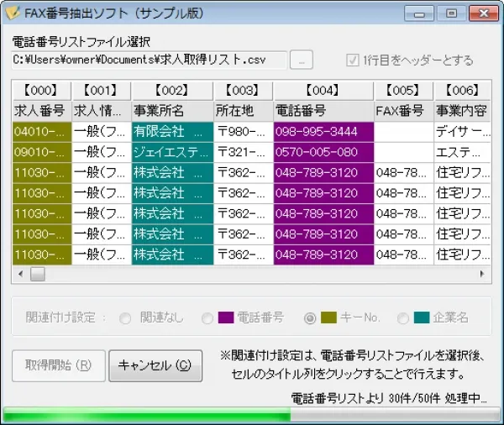The image size is (504, 425).
Task: Select the キーNo. radio button
Action: click(310, 318)
